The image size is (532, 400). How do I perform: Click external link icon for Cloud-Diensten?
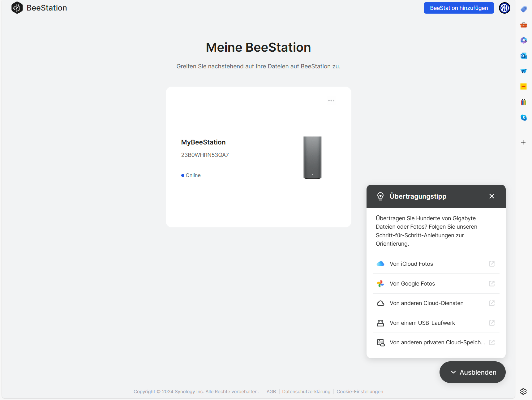[492, 303]
